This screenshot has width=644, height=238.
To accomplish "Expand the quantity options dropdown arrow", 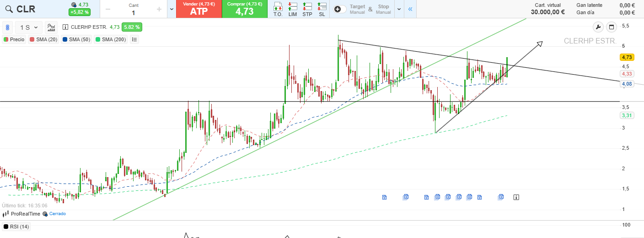I will pyautogui.click(x=172, y=9).
